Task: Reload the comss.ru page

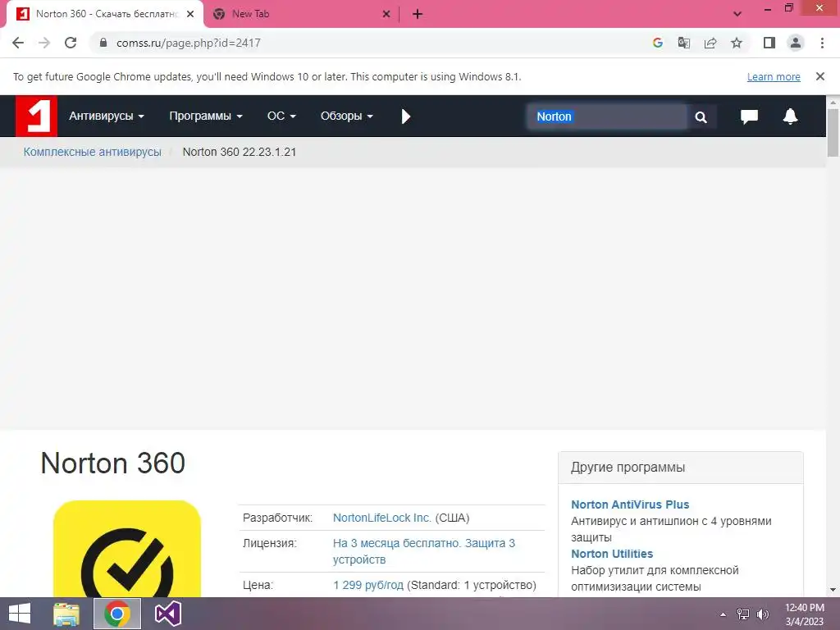Action: [71, 43]
